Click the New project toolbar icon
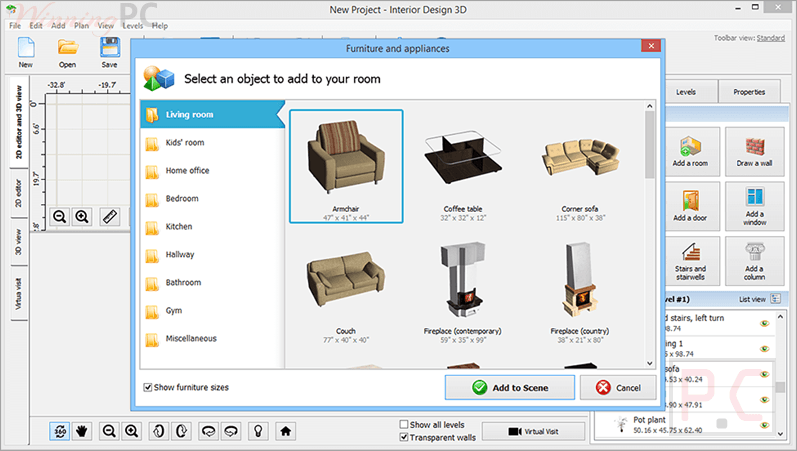The image size is (797, 451). (x=26, y=48)
